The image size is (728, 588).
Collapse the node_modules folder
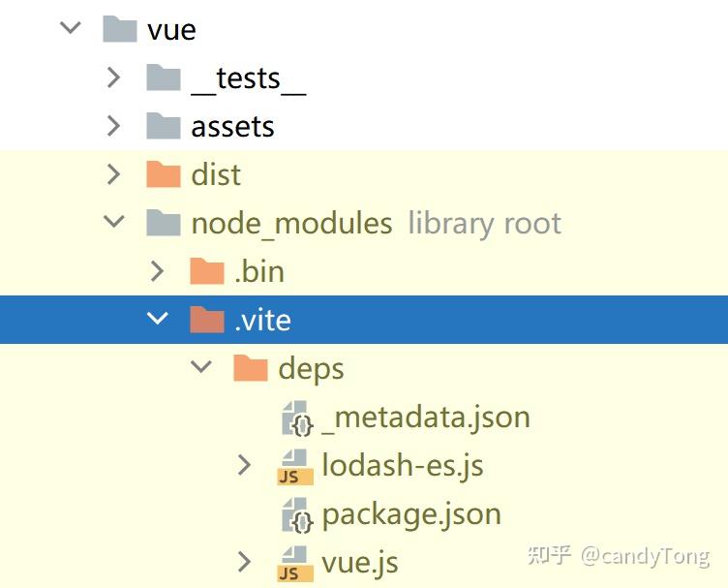(x=114, y=222)
